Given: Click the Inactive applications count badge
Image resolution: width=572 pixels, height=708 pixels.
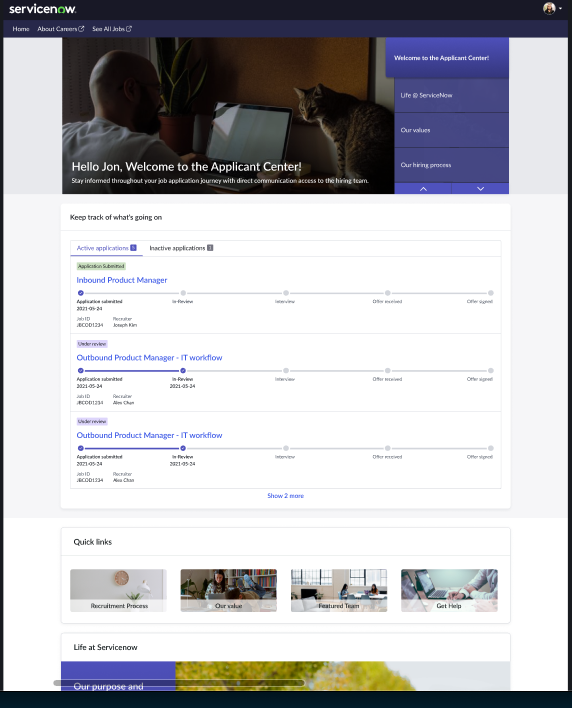Looking at the screenshot, I should [x=210, y=247].
